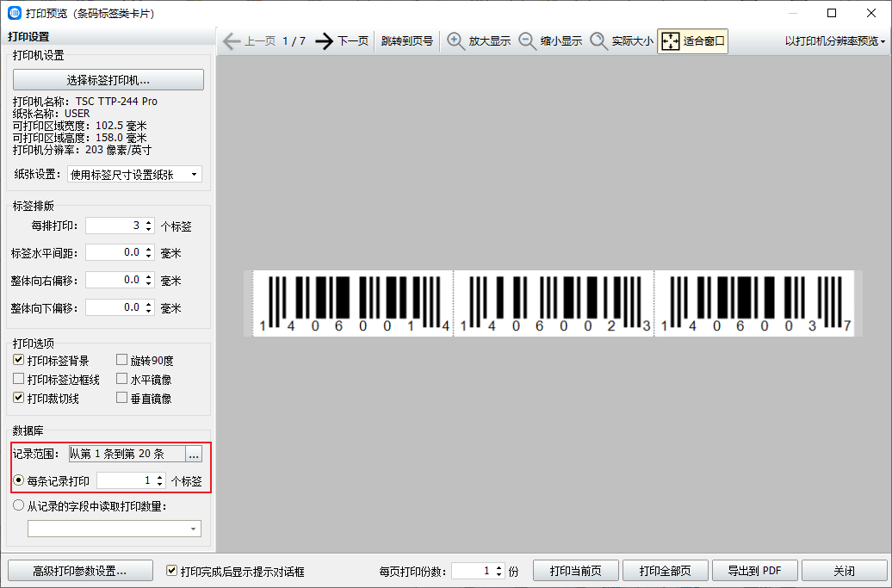Click the first barcode label preview
The image size is (892, 588).
point(353,303)
